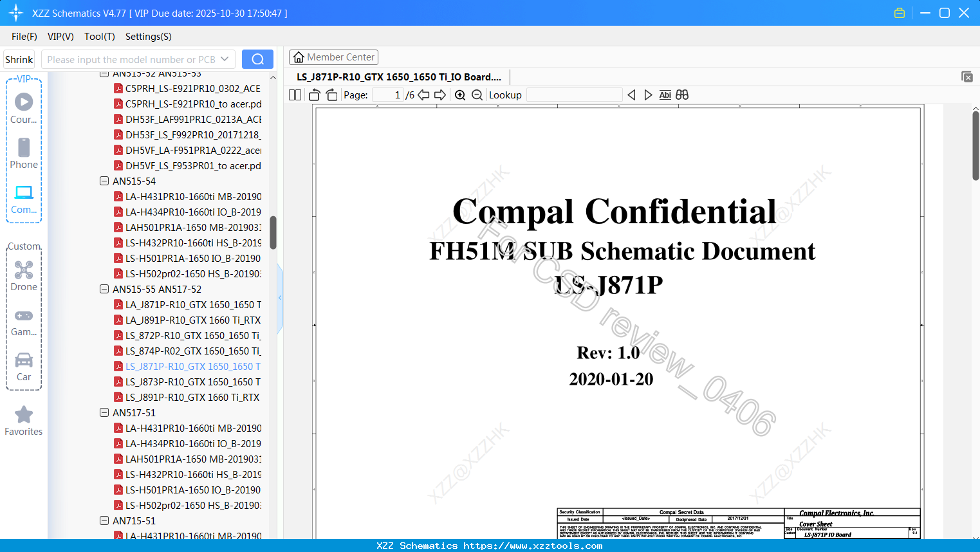
Task: Click the detach document window icon
Action: click(967, 77)
